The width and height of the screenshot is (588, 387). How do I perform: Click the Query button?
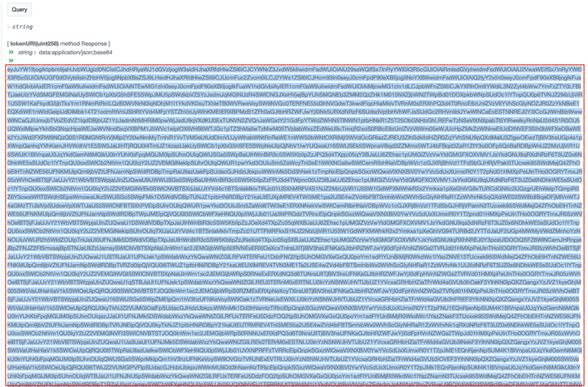[x=20, y=10]
